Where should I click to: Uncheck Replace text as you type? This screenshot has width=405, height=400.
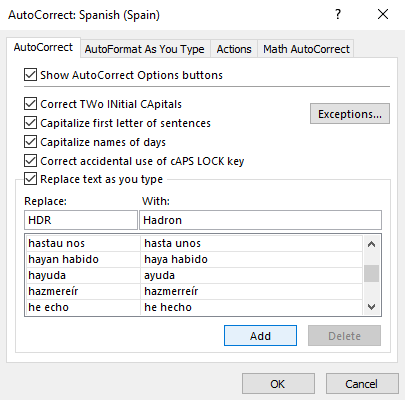(x=30, y=179)
